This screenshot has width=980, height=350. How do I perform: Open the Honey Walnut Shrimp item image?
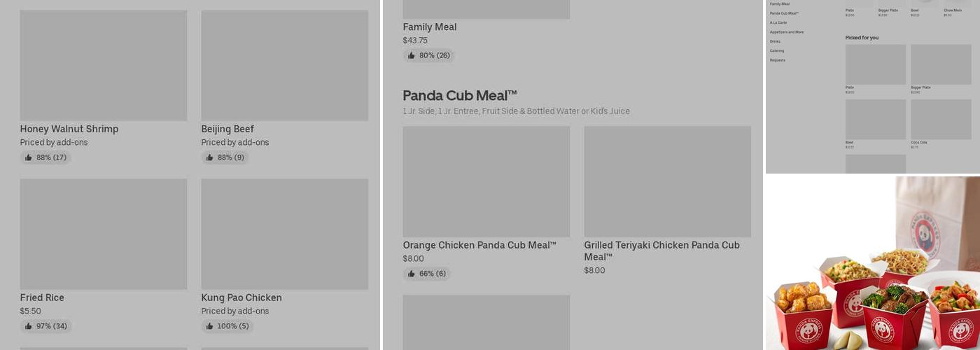(104, 65)
